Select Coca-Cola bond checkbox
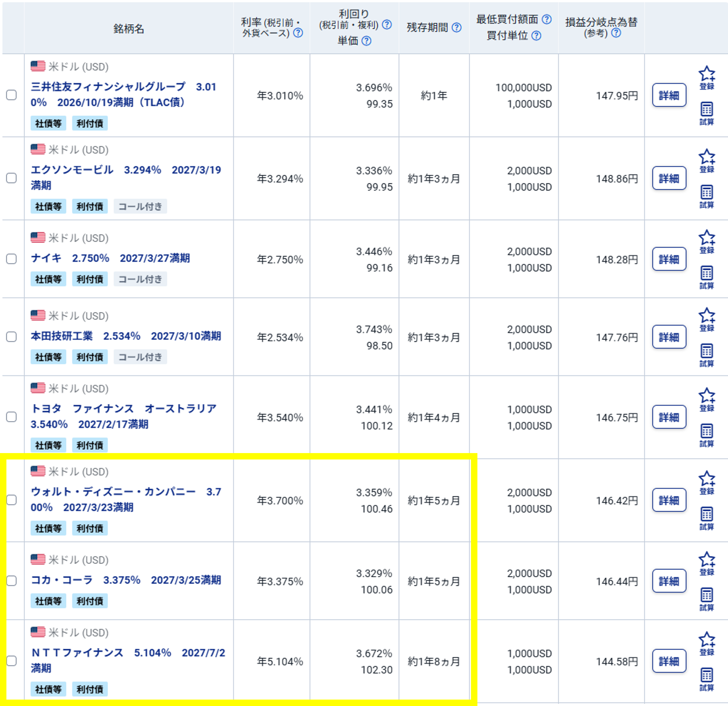This screenshot has width=728, height=706. point(12,581)
